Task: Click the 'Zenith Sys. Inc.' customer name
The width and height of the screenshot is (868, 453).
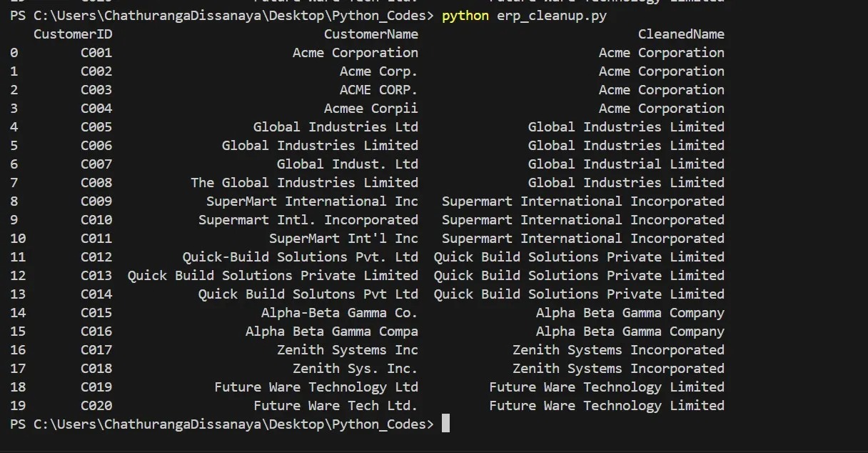Action: tap(355, 369)
